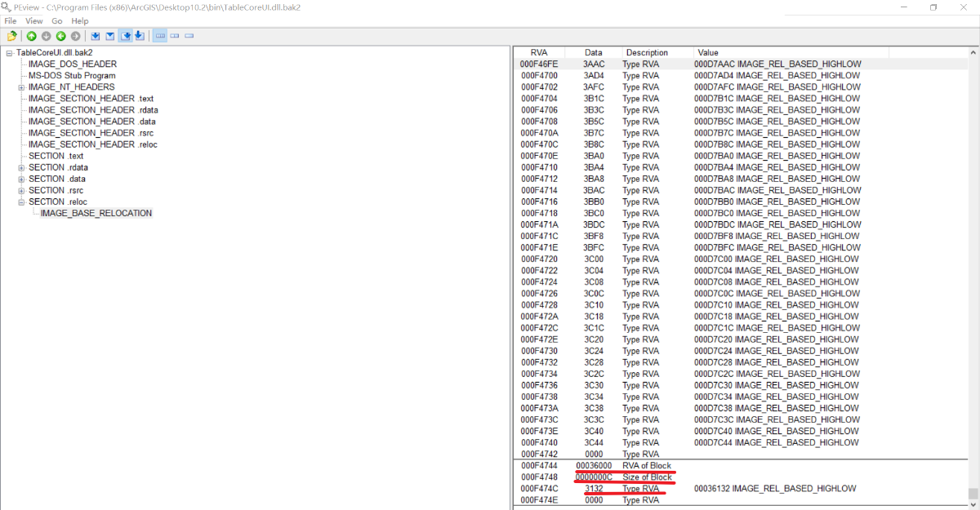Click the fourth blue download-arrow view icon

pos(140,36)
